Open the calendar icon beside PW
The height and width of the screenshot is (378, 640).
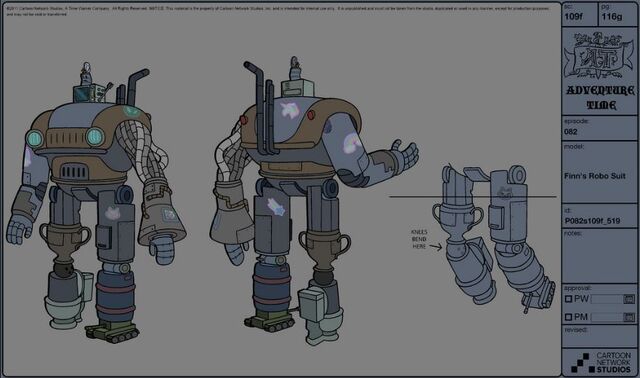tap(629, 300)
